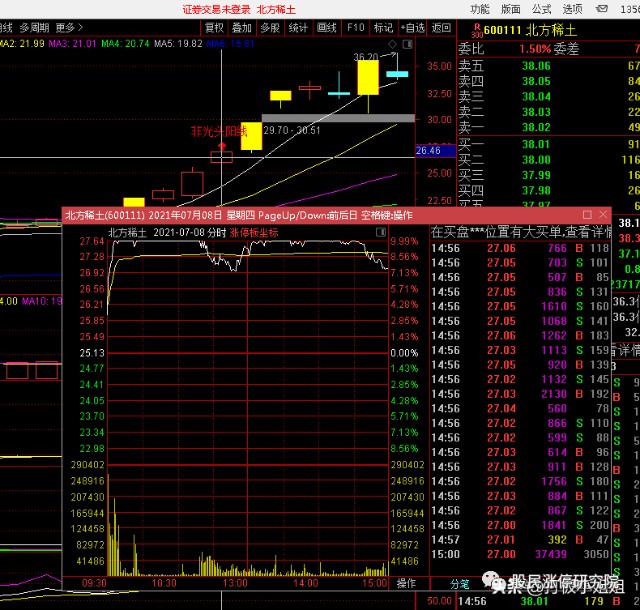
Task: Maximize the 分时 popup window
Action: pos(587,215)
